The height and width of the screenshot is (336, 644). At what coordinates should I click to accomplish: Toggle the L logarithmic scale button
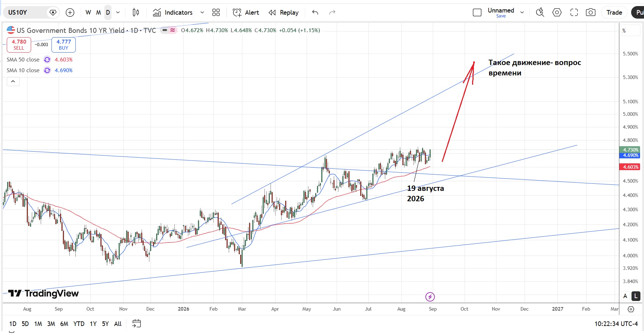pos(636,296)
